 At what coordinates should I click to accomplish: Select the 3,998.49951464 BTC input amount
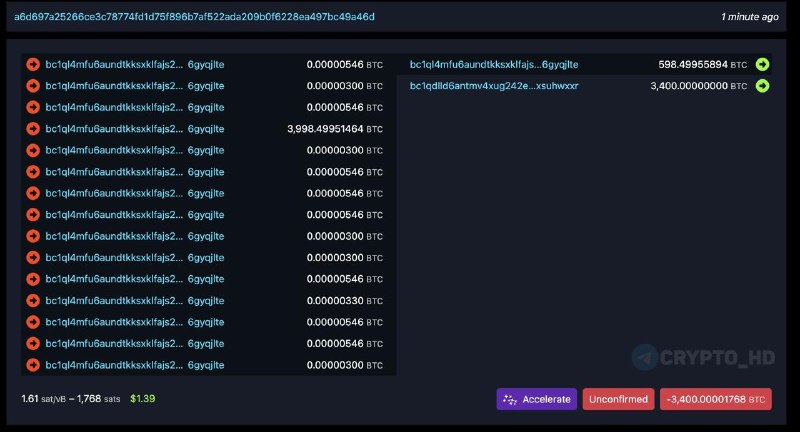pos(335,129)
